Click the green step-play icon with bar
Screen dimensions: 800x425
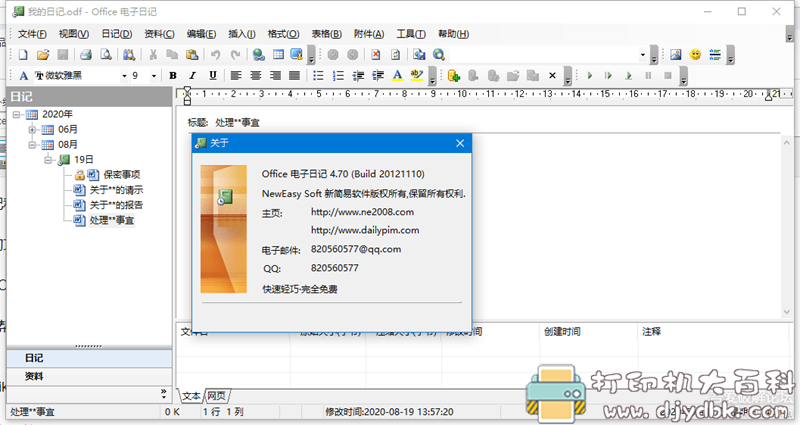coord(608,76)
